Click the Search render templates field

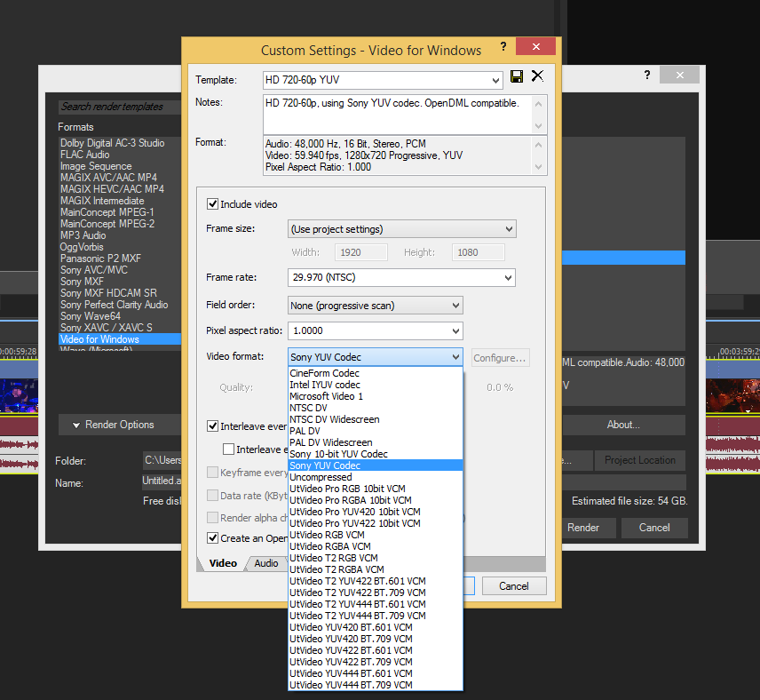[x=119, y=107]
